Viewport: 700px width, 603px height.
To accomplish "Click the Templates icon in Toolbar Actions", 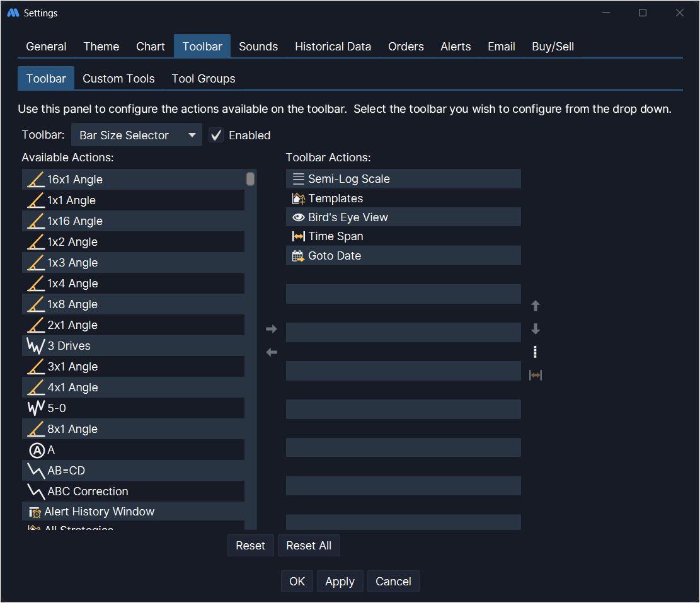I will (x=299, y=198).
